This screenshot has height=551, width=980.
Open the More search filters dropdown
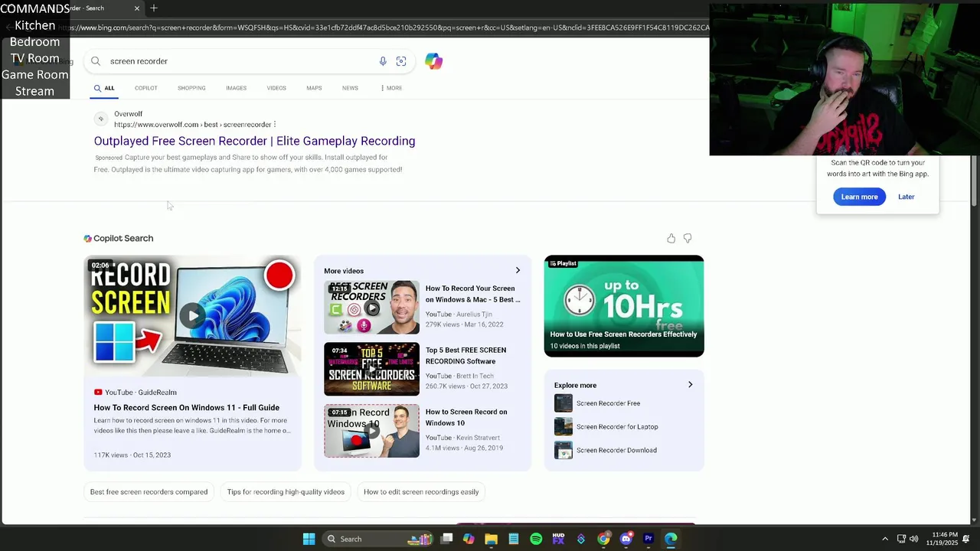391,88
